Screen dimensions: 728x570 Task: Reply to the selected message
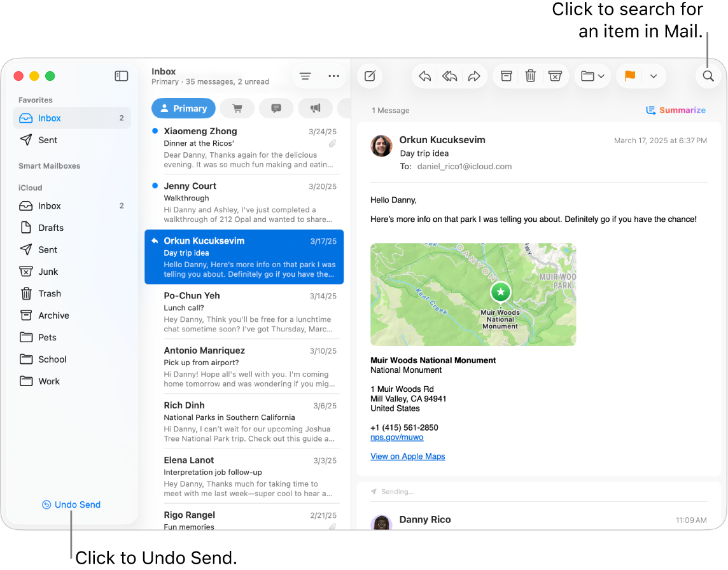(x=424, y=76)
